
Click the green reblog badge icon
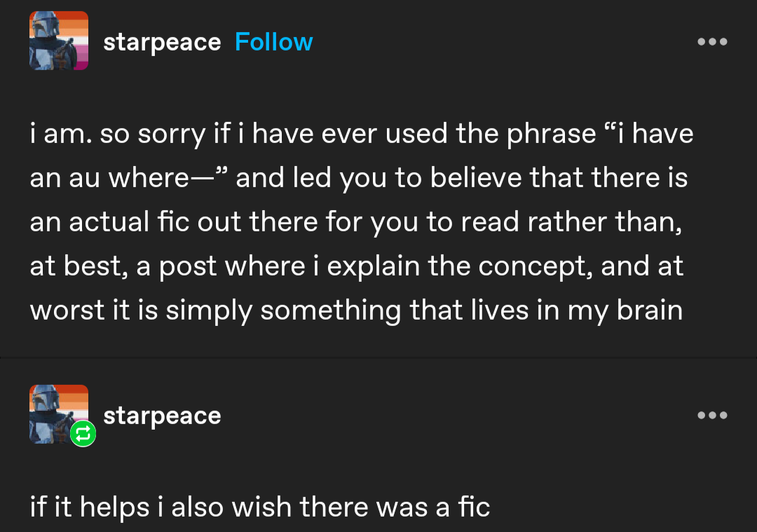[83, 435]
